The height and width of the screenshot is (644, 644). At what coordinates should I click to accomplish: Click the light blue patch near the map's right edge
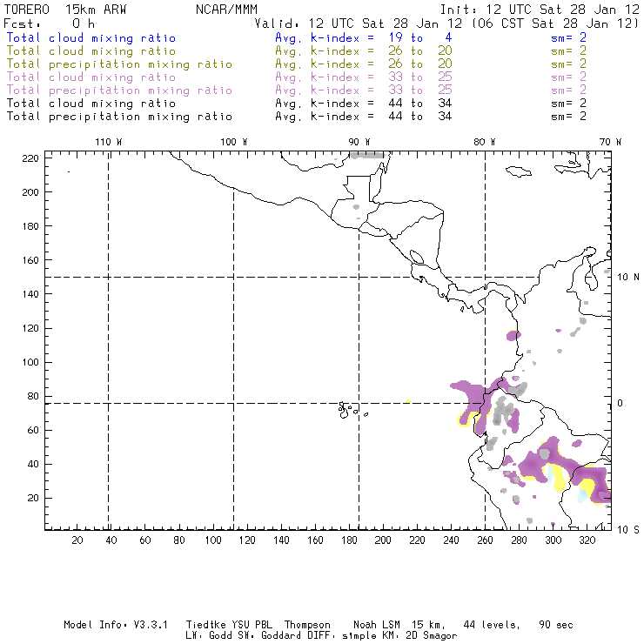[583, 494]
